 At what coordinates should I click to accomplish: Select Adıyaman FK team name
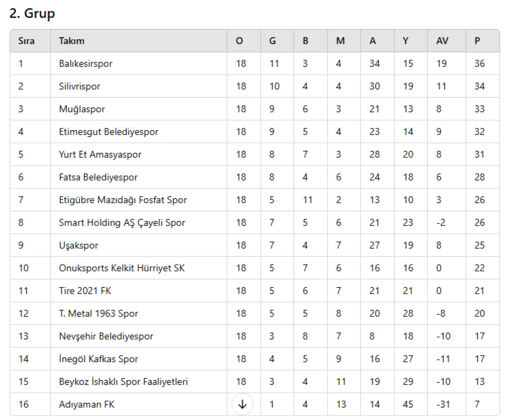(87, 405)
